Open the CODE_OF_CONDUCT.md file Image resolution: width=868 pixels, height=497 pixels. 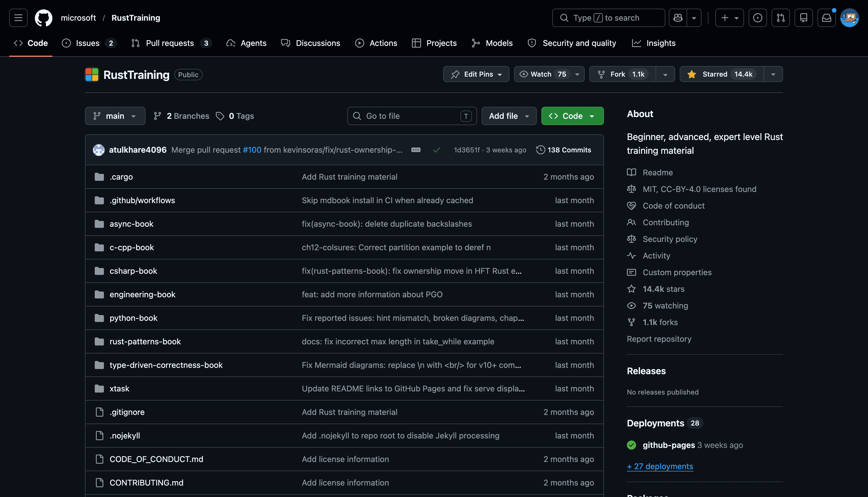tap(156, 459)
